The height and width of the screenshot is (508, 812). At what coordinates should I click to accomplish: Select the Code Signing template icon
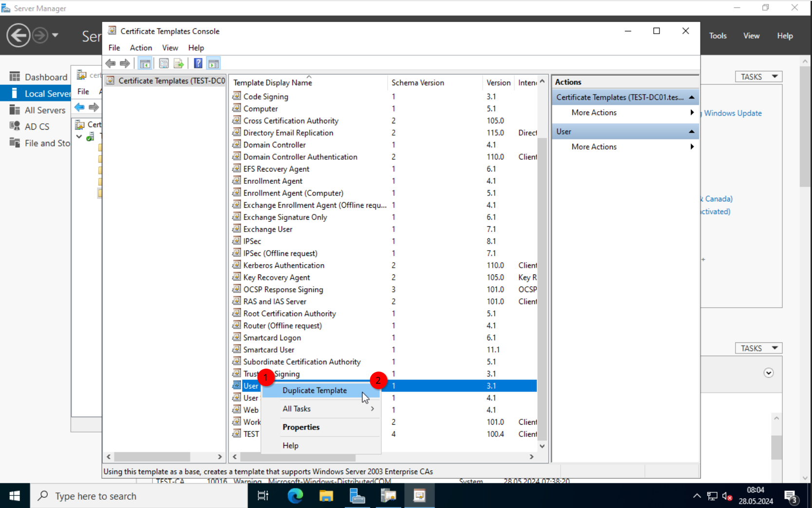237,96
